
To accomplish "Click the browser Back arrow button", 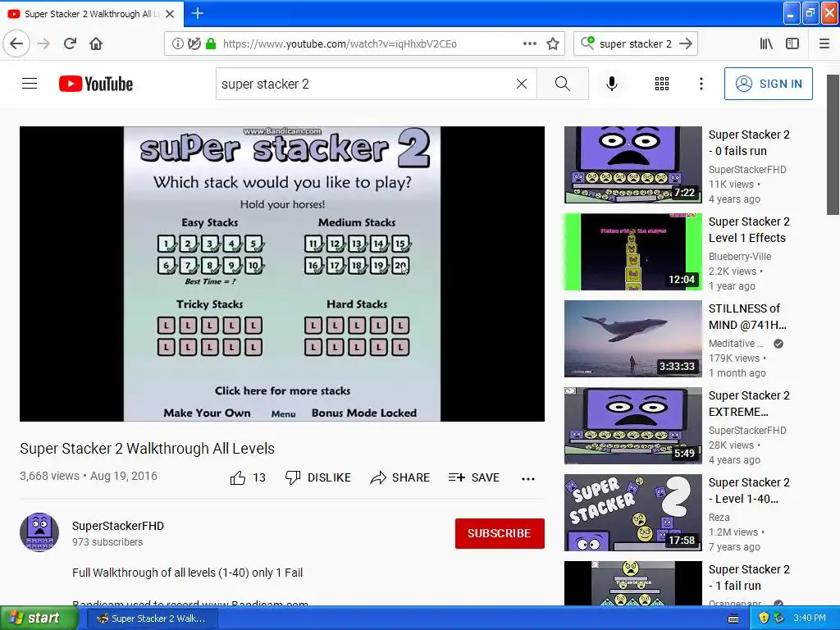I will pos(16,44).
